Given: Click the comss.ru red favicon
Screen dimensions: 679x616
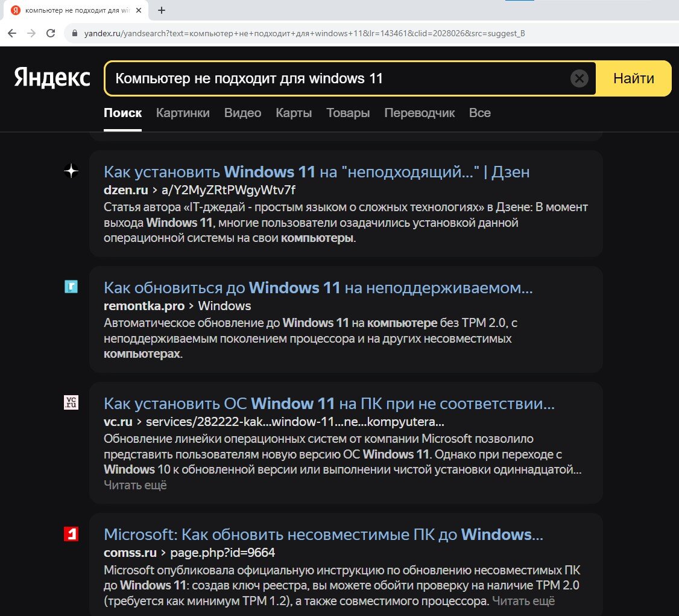Looking at the screenshot, I should (x=71, y=534).
